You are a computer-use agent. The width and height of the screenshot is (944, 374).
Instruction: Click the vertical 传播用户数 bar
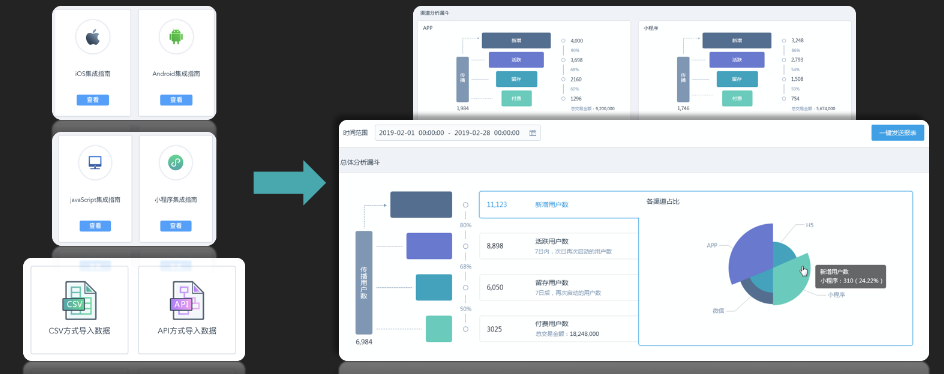364,282
